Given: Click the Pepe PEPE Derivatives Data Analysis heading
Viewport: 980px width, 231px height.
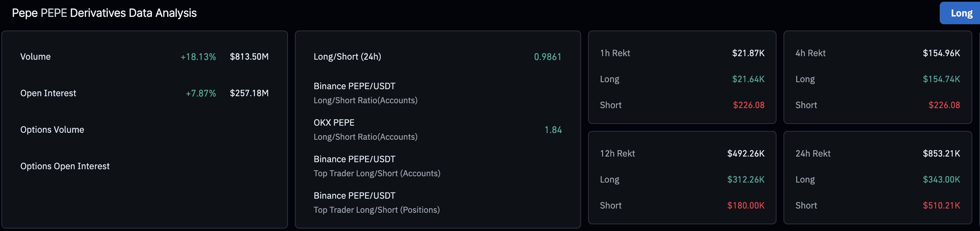Looking at the screenshot, I should click(104, 13).
